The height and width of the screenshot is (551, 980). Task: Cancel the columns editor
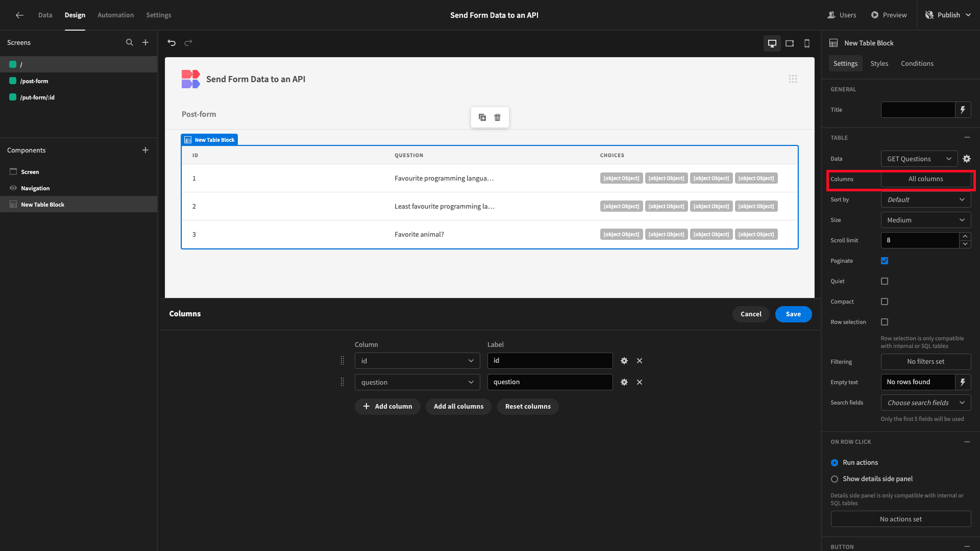tap(751, 314)
